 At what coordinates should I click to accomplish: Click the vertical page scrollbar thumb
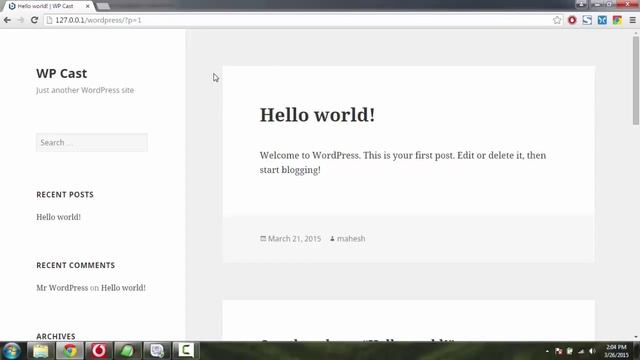636,80
